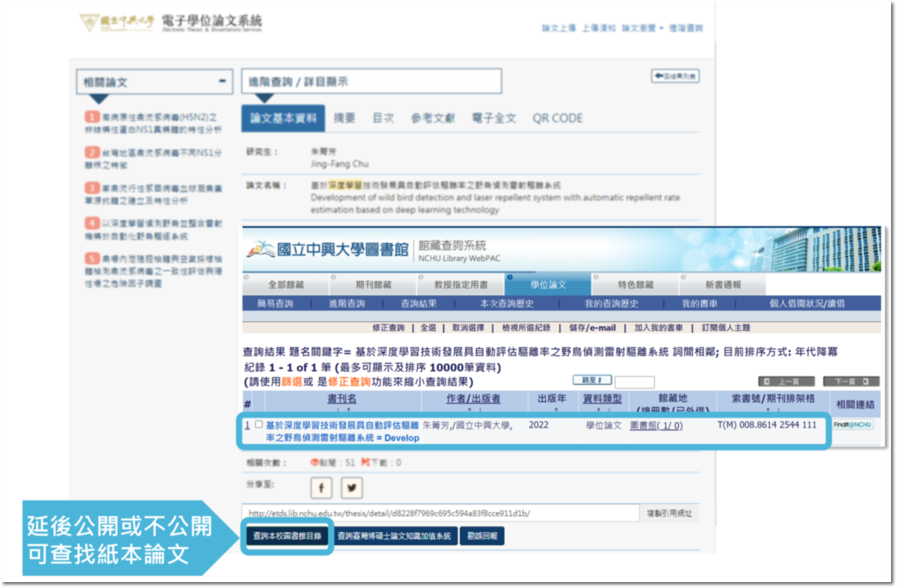897x588 pixels.
Task: Open related thesis 3 in the sidebar
Action: pos(153,193)
